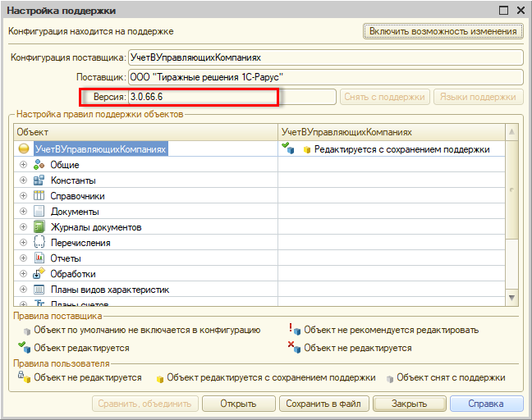Select the Справочники row text
Viewport: 532px width, 420px height.
(78, 196)
